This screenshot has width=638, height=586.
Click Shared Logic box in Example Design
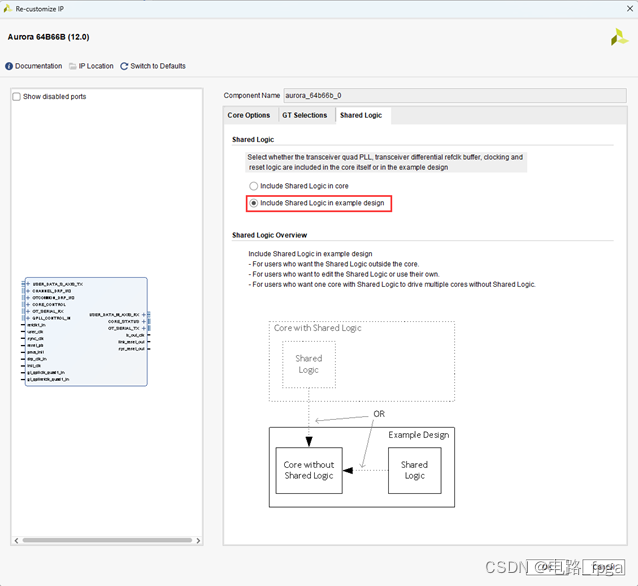(x=415, y=470)
